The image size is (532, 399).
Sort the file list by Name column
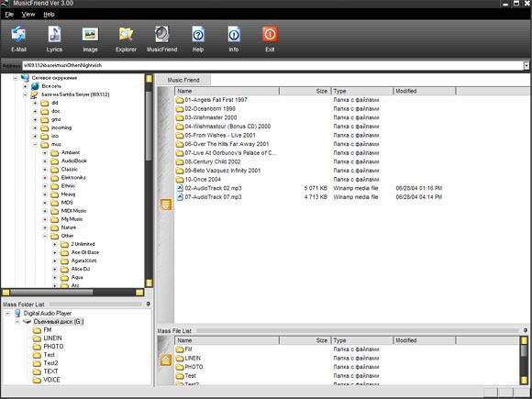(x=227, y=91)
